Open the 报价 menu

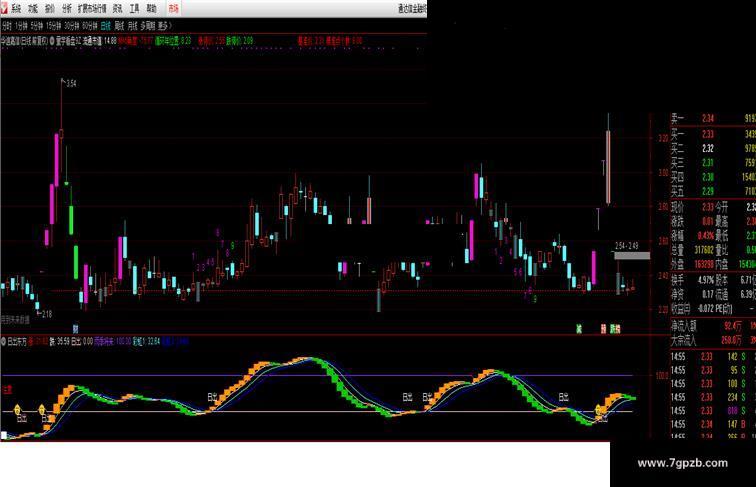(50, 8)
